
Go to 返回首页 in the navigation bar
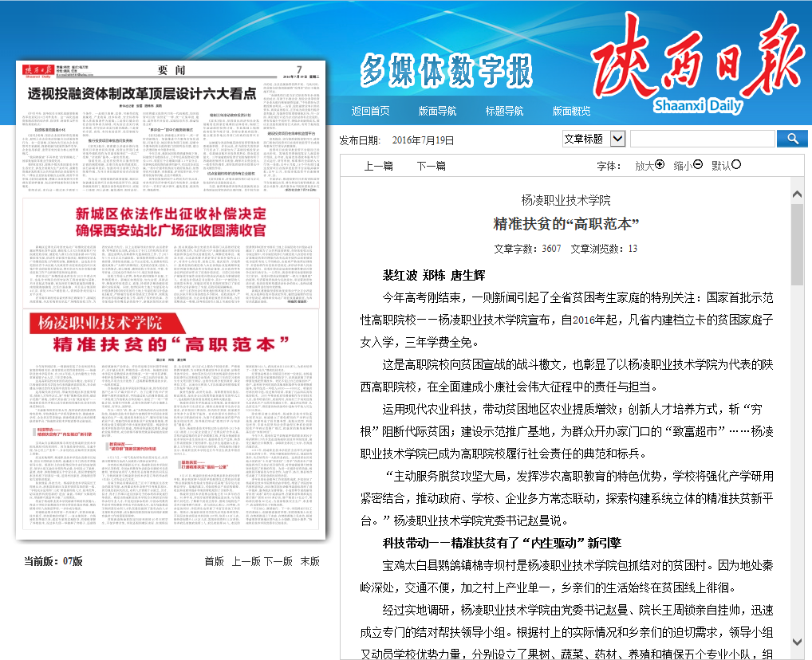pos(371,111)
